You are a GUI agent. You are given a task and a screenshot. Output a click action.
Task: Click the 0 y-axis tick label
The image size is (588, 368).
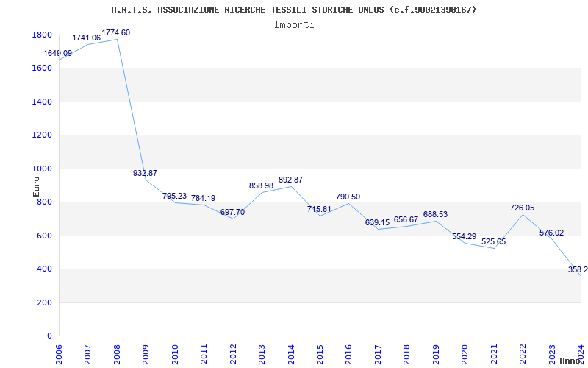pos(49,336)
